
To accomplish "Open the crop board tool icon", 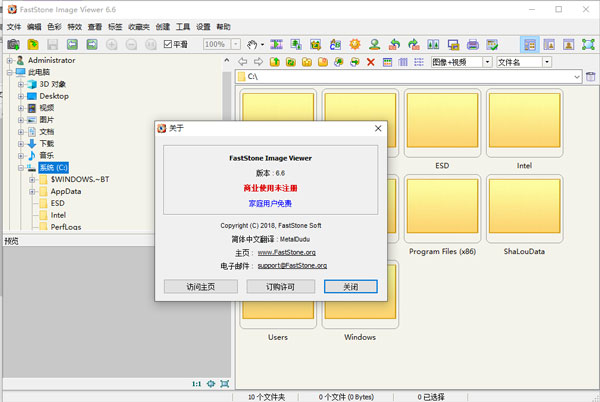I will click(x=316, y=45).
